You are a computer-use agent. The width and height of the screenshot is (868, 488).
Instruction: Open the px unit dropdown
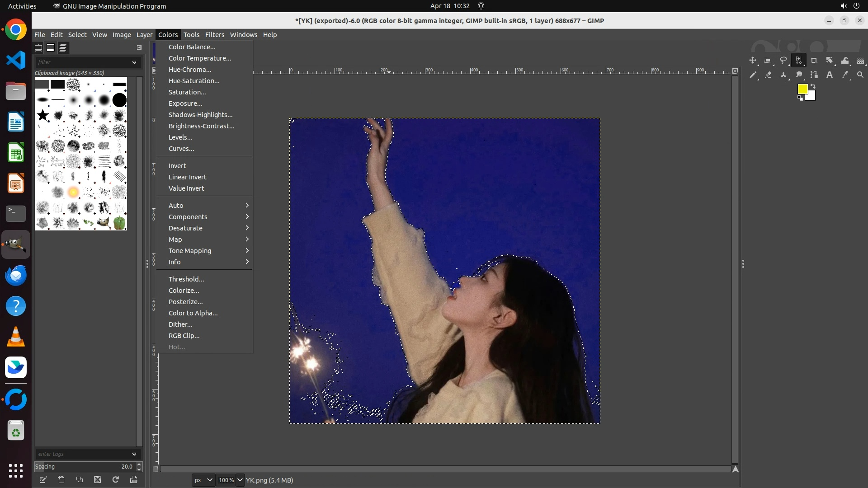(x=203, y=480)
